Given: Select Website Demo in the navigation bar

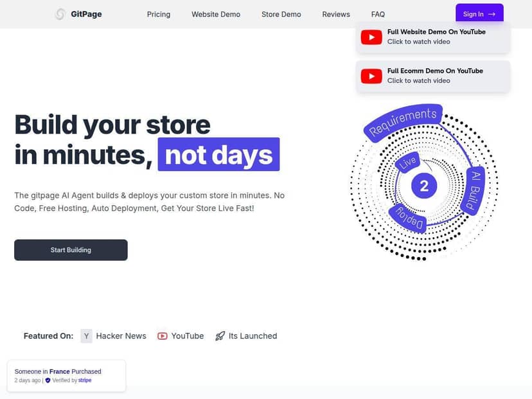Looking at the screenshot, I should (215, 14).
